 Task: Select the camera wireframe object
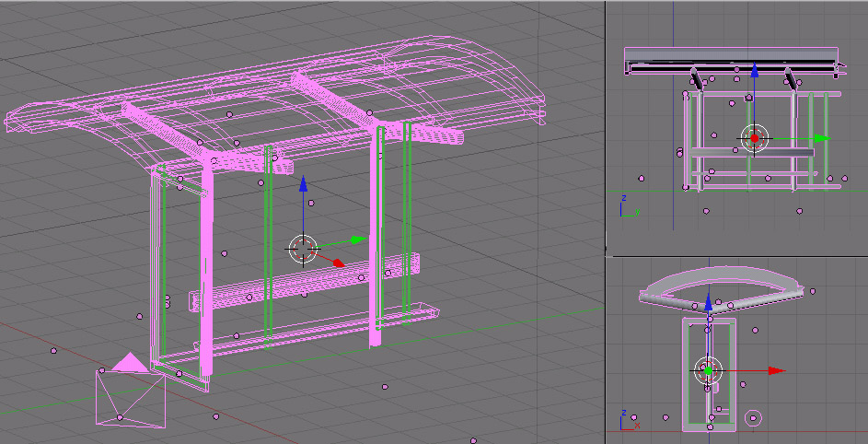131,392
